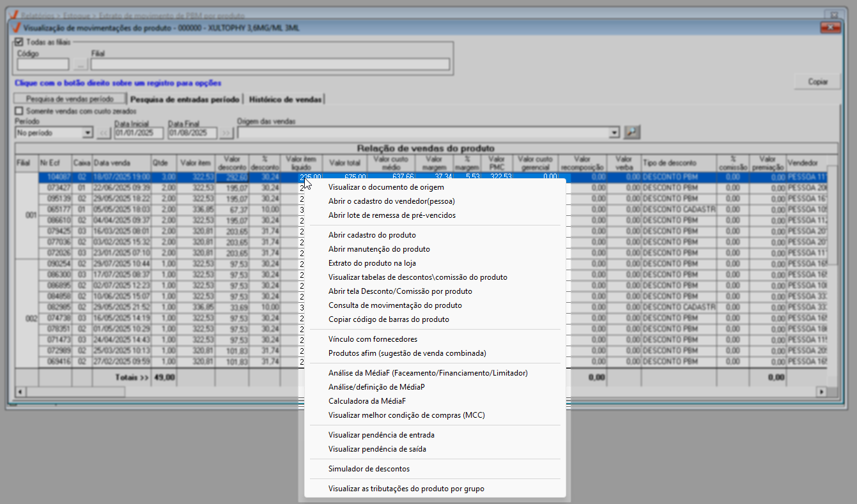Click the next period arrow button
The image size is (857, 504).
point(226,133)
